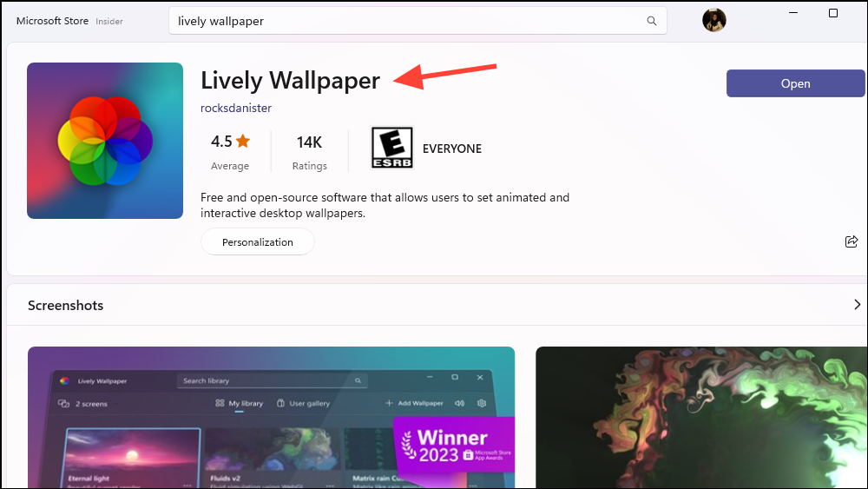Open the user profile avatar
Image resolution: width=868 pixels, height=489 pixels.
(x=714, y=21)
